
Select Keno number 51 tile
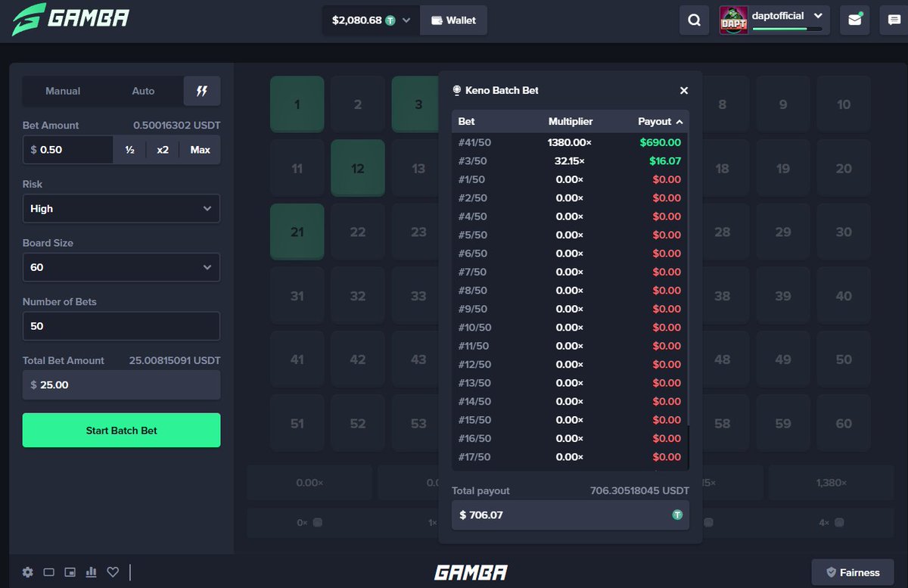[x=297, y=423]
